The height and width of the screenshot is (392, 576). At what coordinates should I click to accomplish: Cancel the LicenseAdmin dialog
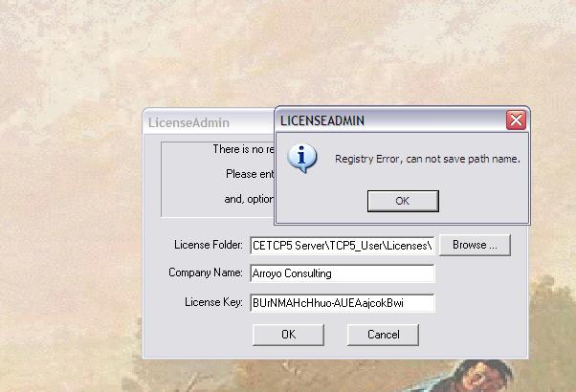pyautogui.click(x=383, y=335)
